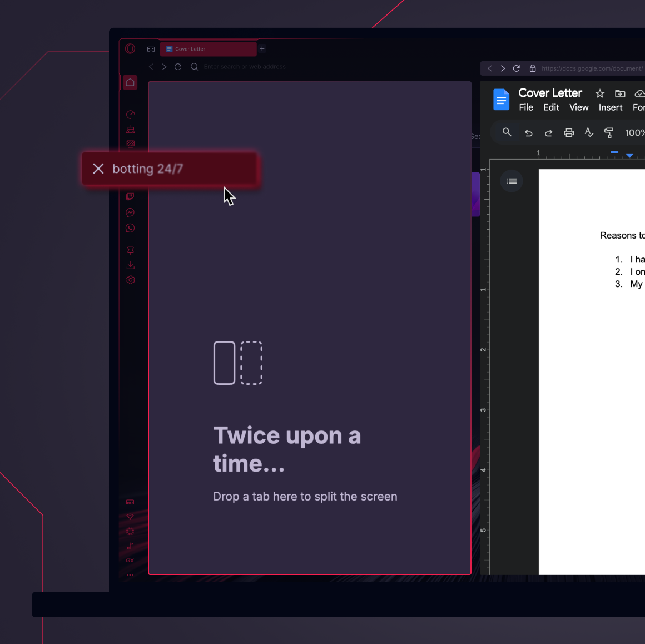Open the GX Cleaner broom tool
The height and width of the screenshot is (644, 645).
[x=130, y=129]
